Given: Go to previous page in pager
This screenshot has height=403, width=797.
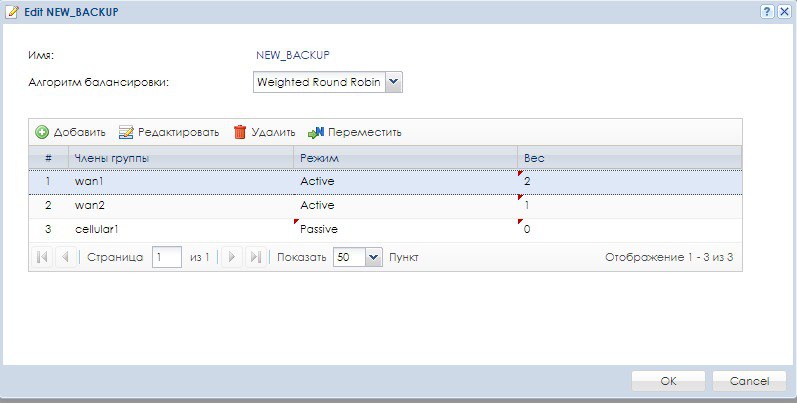Looking at the screenshot, I should click(x=64, y=257).
